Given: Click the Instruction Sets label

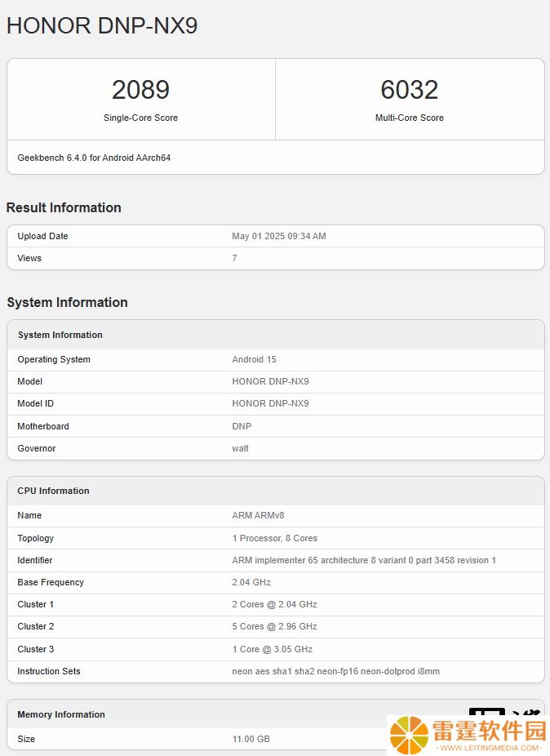Looking at the screenshot, I should (49, 672).
